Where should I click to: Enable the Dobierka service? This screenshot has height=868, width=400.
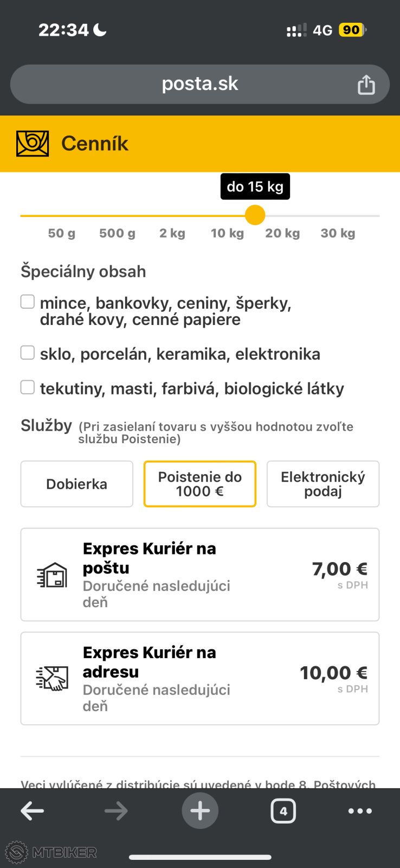[x=77, y=484]
